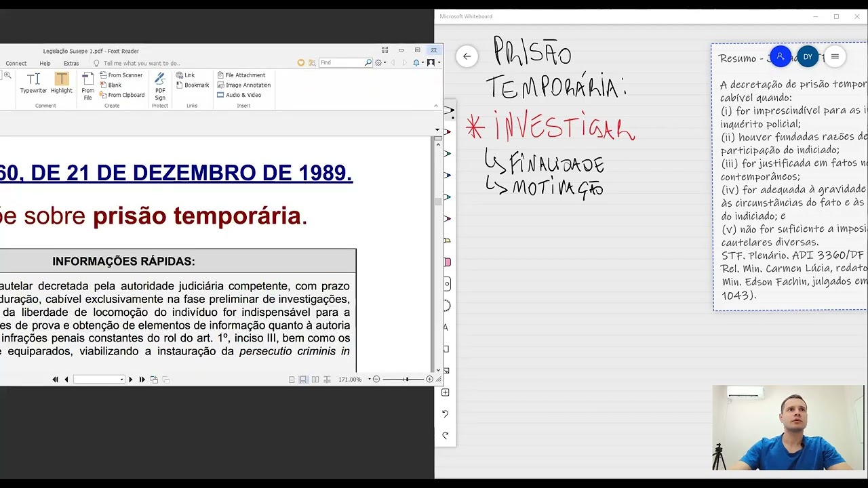Select the green pen in Whiteboard
Image resolution: width=868 pixels, height=488 pixels.
pos(447,153)
